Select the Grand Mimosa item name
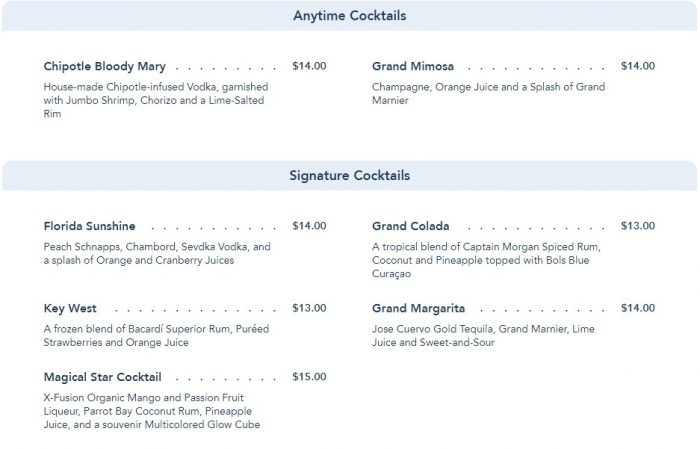Viewport: 700px width, 449px height. [x=413, y=67]
